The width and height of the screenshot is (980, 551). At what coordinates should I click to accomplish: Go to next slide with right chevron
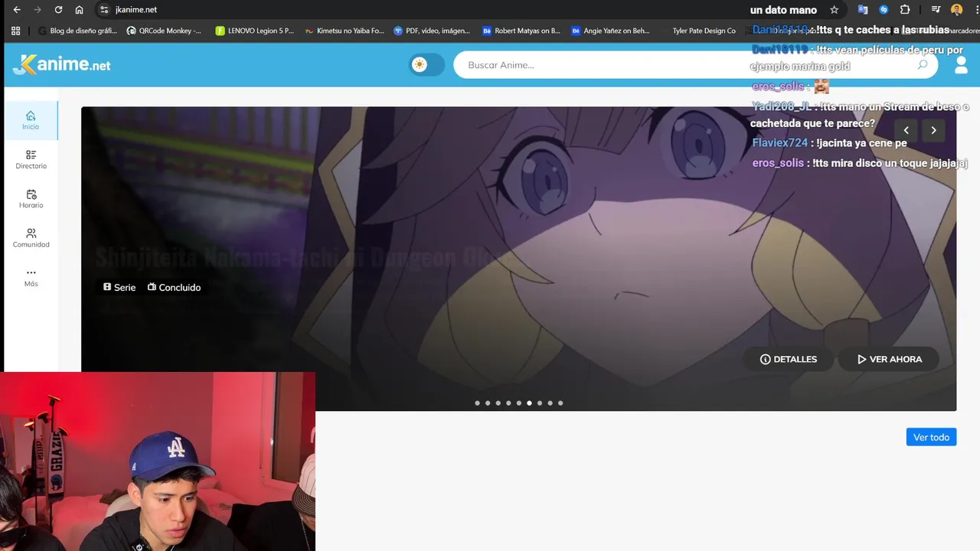pyautogui.click(x=933, y=130)
